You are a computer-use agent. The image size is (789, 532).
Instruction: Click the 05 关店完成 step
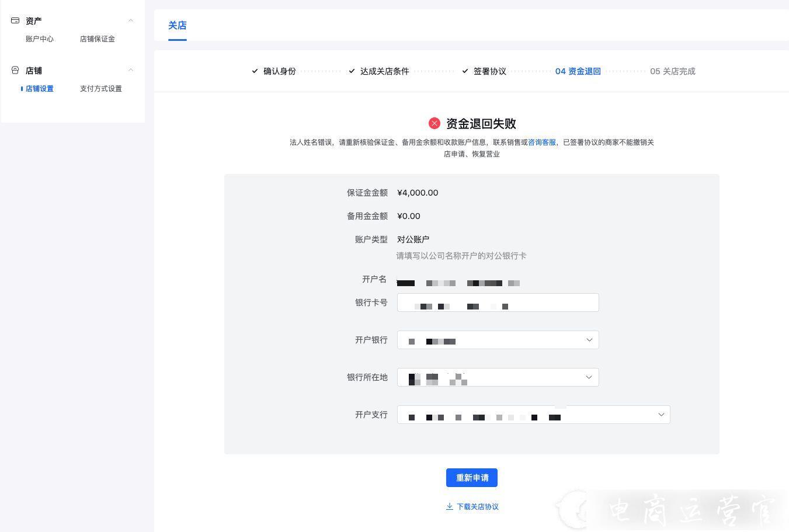pyautogui.click(x=673, y=71)
